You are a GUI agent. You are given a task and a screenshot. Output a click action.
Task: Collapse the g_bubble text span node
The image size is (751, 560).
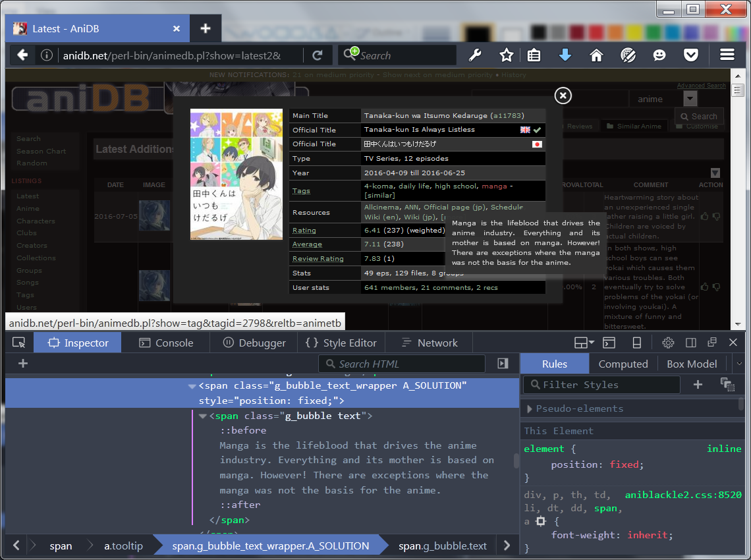(x=203, y=416)
